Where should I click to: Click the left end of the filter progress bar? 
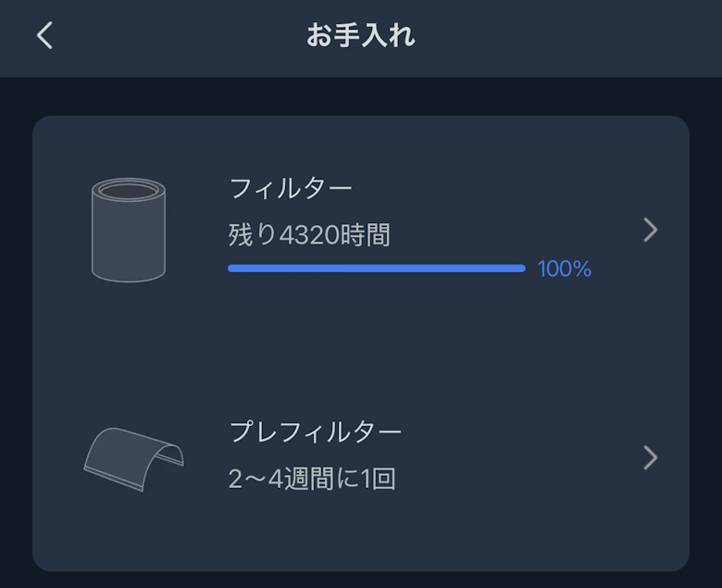click(233, 269)
